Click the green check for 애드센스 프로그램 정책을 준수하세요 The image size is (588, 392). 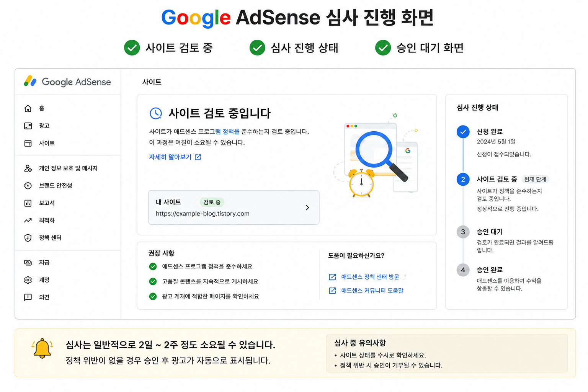coord(153,266)
